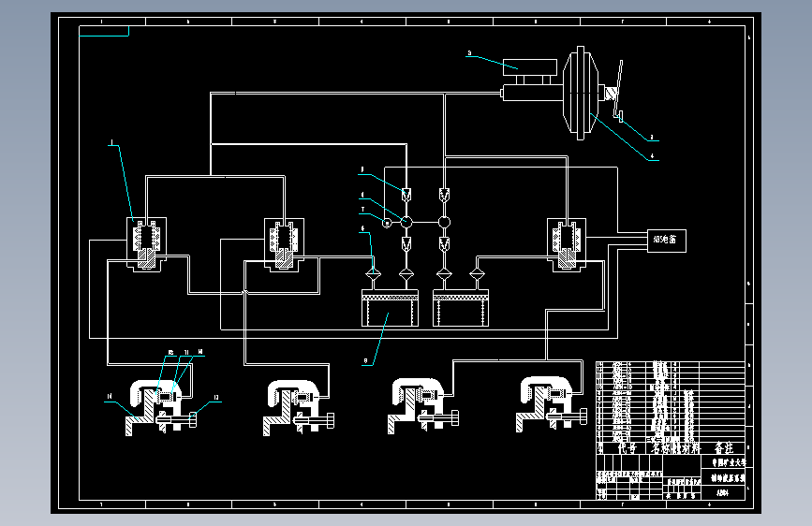This screenshot has width=812, height=526.
Task: Click the leftmost brake caliper assembly
Action: click(161, 408)
